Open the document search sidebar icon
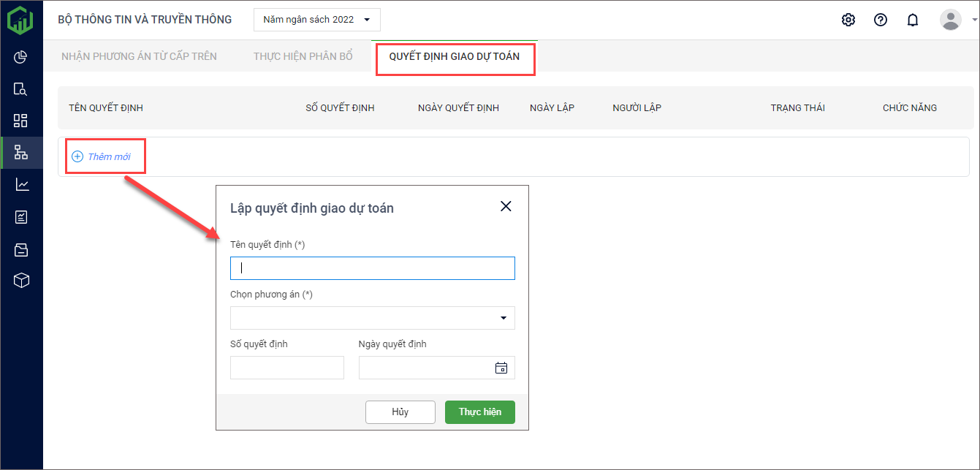 [x=20, y=89]
